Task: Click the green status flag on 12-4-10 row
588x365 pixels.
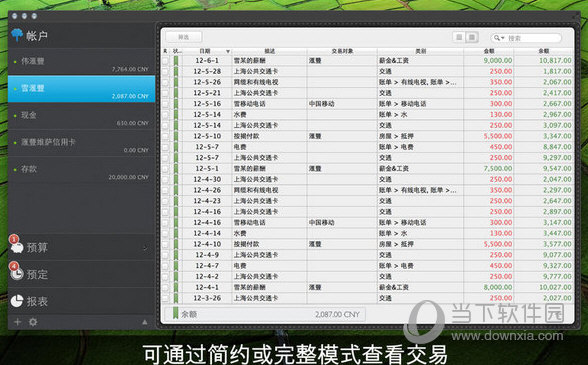Action: click(x=176, y=244)
